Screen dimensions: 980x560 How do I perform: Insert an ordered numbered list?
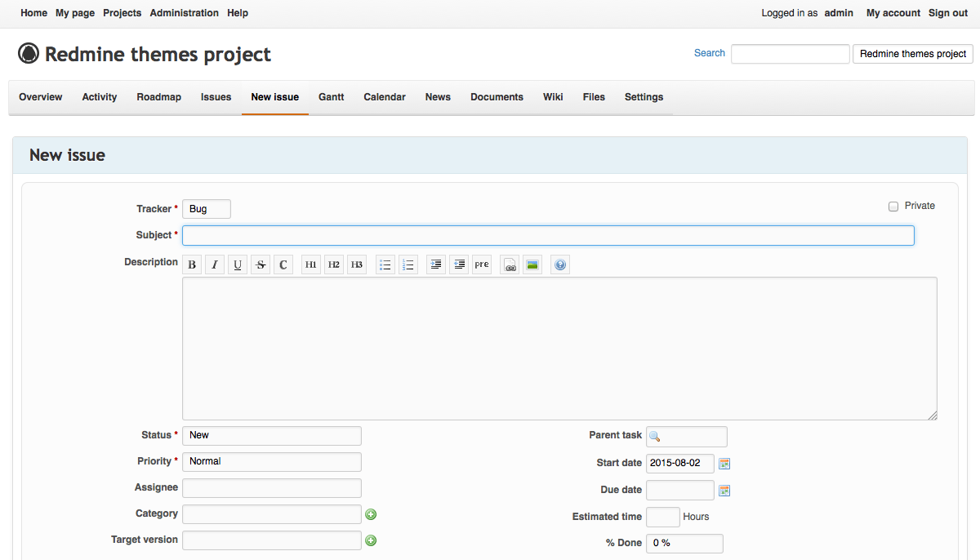click(x=408, y=264)
